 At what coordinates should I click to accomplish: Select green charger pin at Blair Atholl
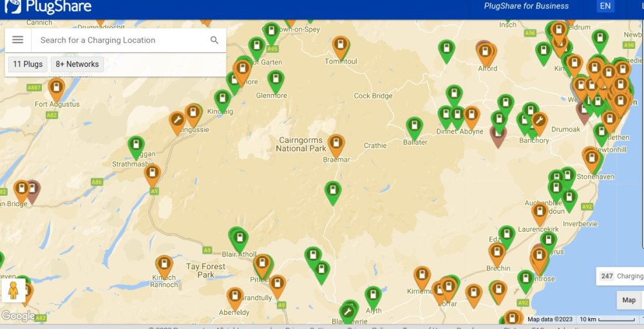[240, 240]
